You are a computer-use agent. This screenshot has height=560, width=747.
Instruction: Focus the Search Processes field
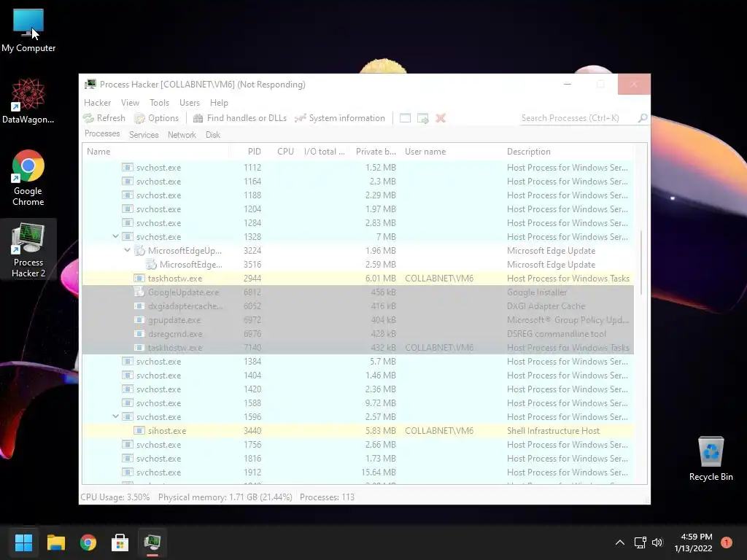tap(578, 118)
